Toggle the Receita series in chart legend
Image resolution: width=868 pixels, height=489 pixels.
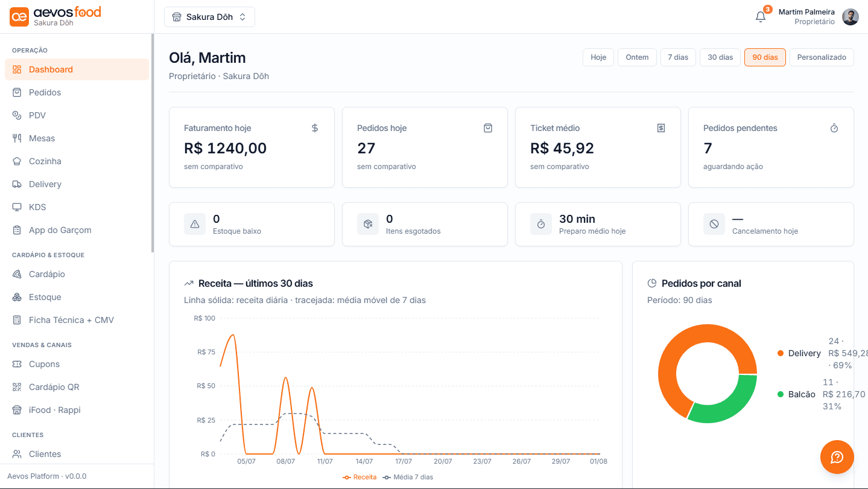[x=360, y=477]
